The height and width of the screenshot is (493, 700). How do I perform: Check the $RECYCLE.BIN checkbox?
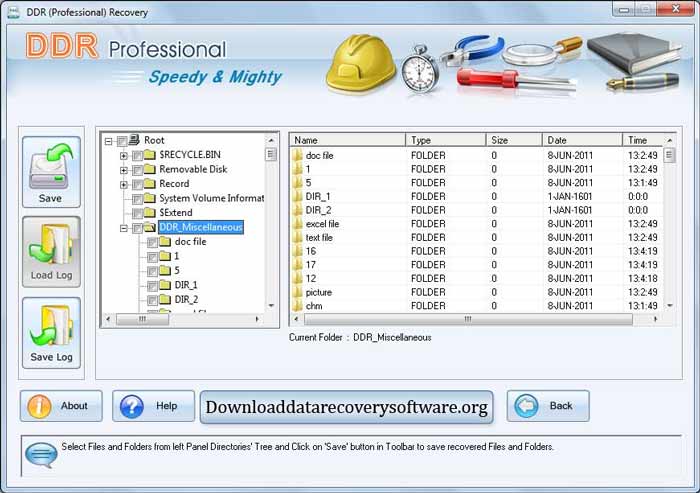[138, 156]
